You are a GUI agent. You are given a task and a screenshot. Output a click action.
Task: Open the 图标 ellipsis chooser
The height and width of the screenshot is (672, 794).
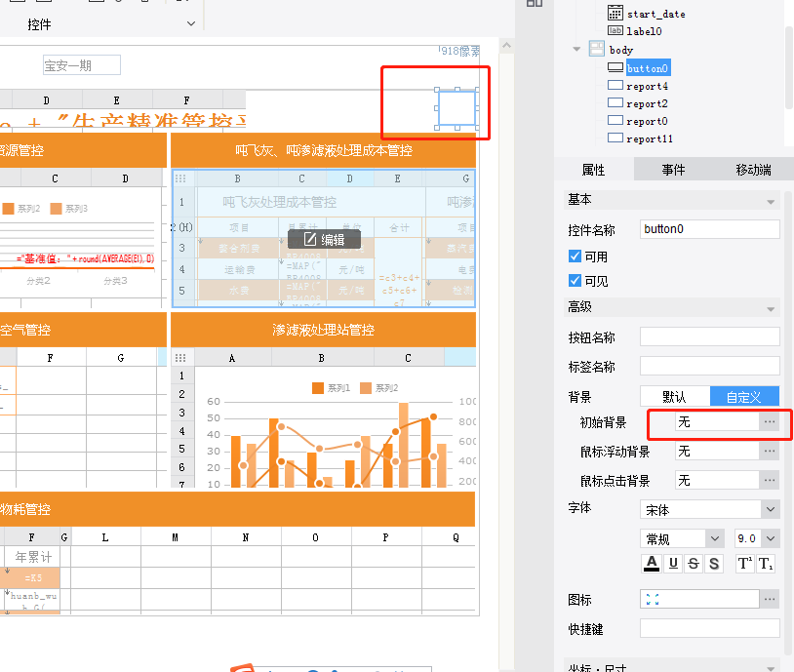770,599
